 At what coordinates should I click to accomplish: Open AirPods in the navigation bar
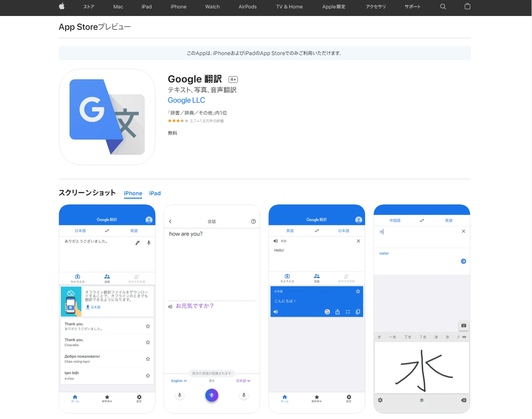click(248, 7)
